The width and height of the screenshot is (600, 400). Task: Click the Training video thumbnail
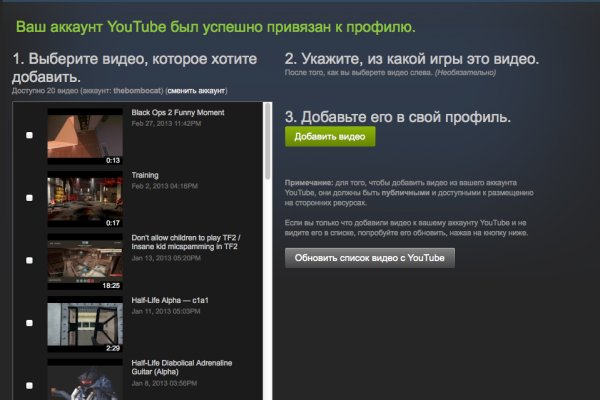pos(85,199)
